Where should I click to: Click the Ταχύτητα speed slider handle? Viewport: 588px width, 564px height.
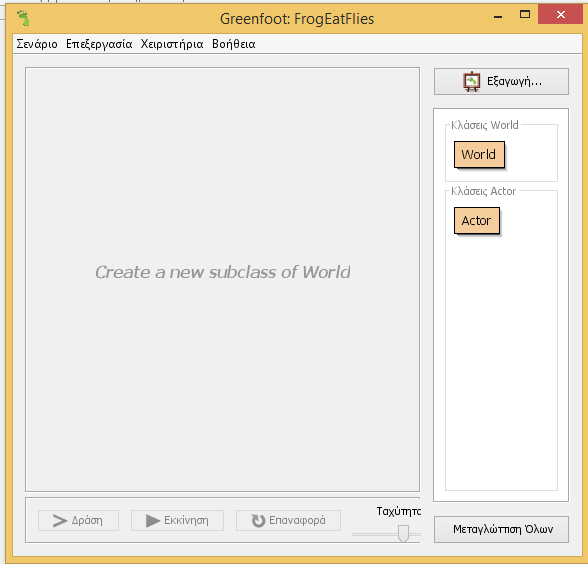point(403,533)
